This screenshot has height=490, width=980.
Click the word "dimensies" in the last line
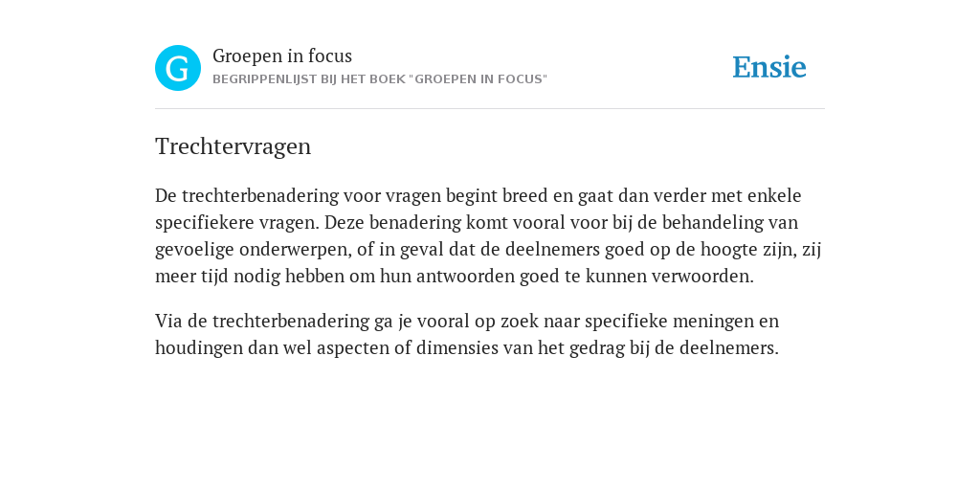click(x=463, y=348)
